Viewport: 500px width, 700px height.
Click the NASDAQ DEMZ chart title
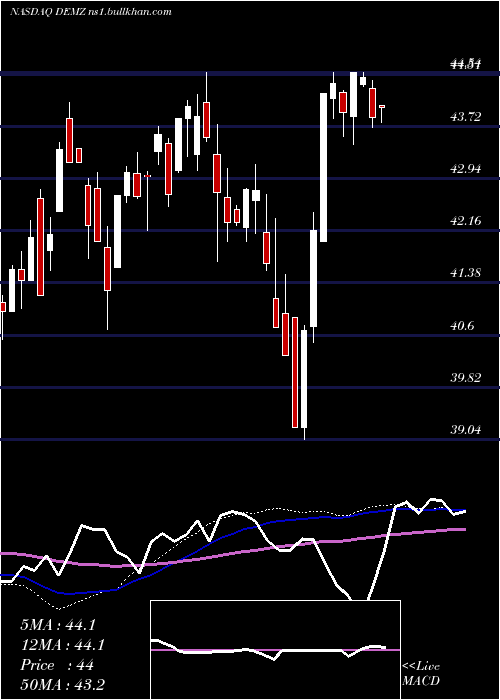pos(91,12)
